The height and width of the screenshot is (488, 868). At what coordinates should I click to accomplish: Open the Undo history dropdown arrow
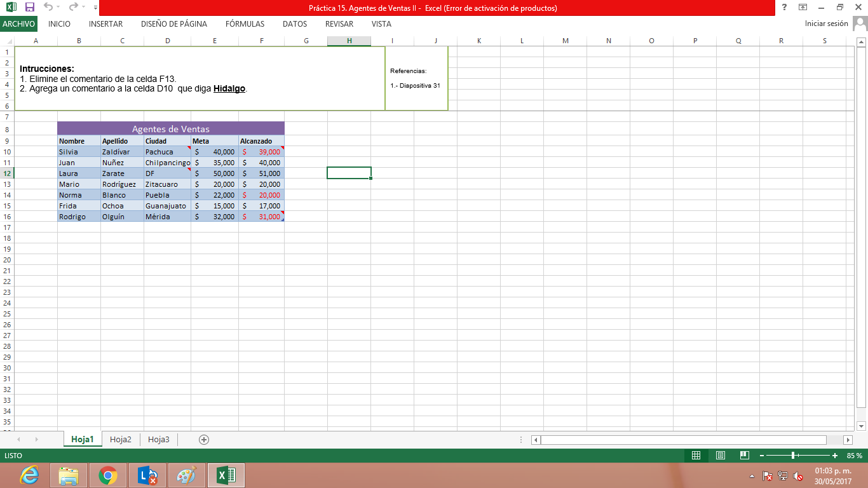58,8
